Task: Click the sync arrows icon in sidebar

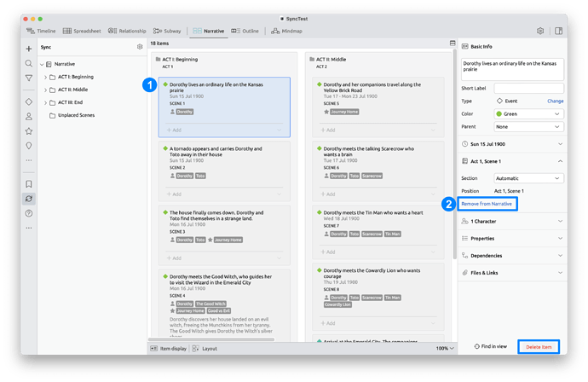Action: (x=29, y=198)
